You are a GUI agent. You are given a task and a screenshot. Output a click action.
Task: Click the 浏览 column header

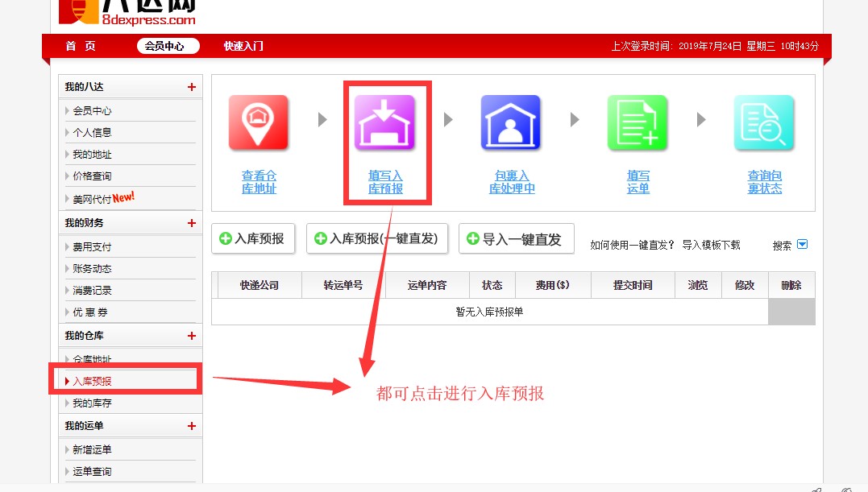(698, 285)
